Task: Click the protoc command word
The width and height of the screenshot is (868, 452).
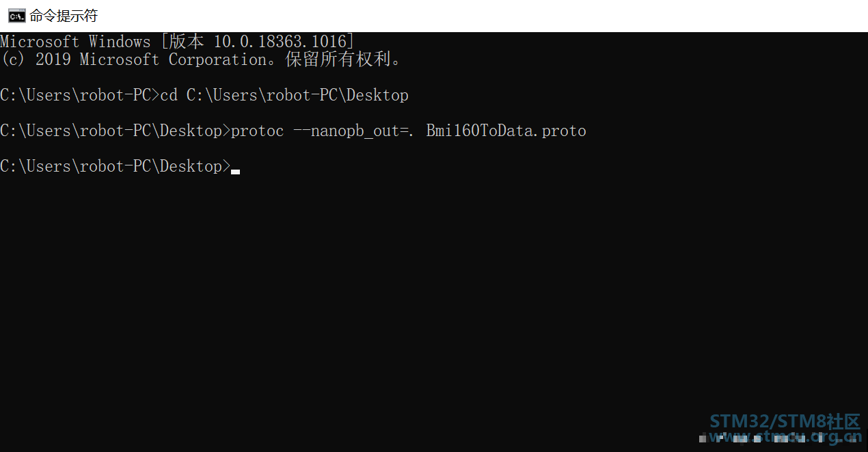Action: coord(258,131)
